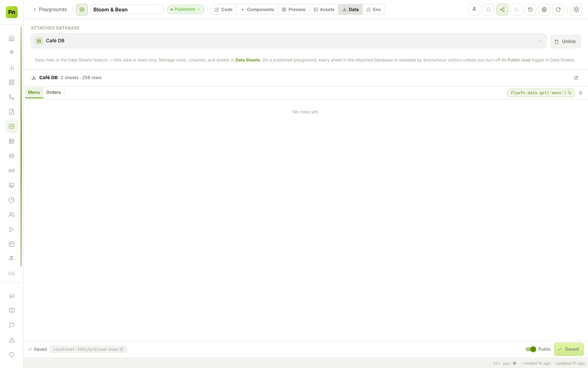Edit the localhost:3001/p/bloom-bean URL slug

point(88,349)
